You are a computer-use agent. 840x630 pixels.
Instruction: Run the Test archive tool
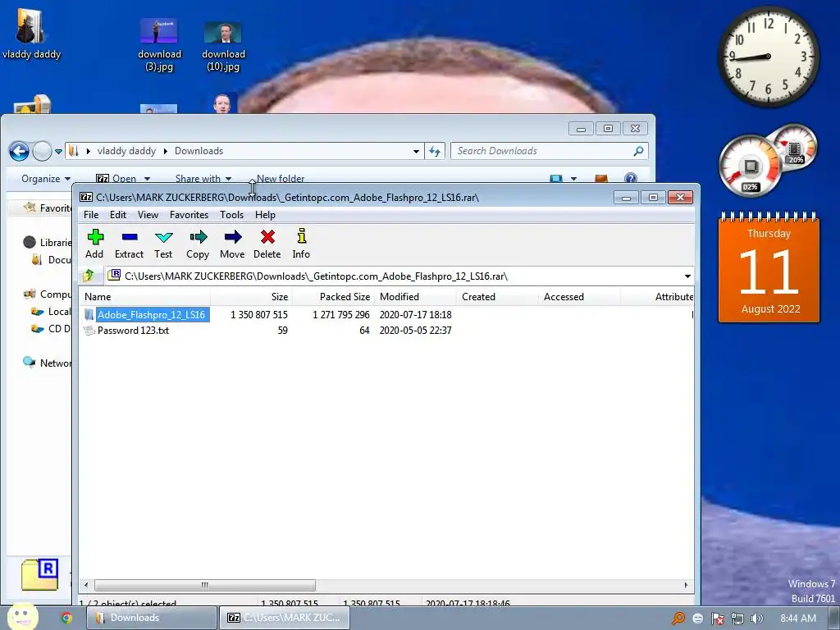[x=163, y=237]
